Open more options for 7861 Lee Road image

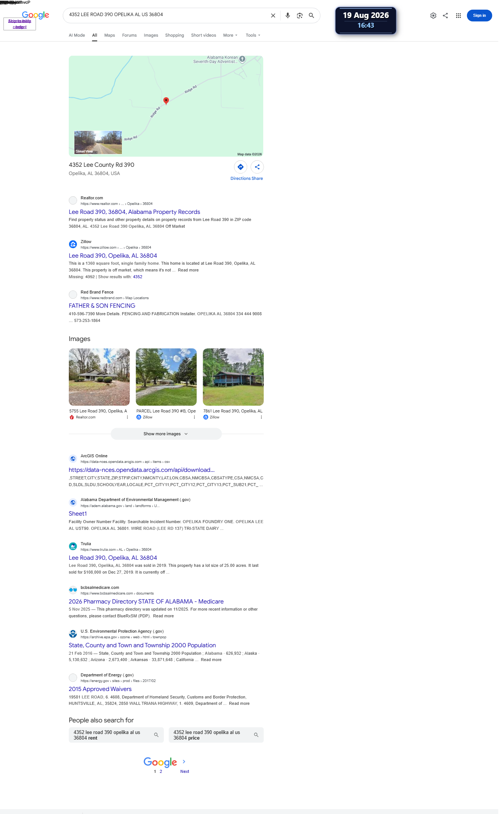click(261, 417)
